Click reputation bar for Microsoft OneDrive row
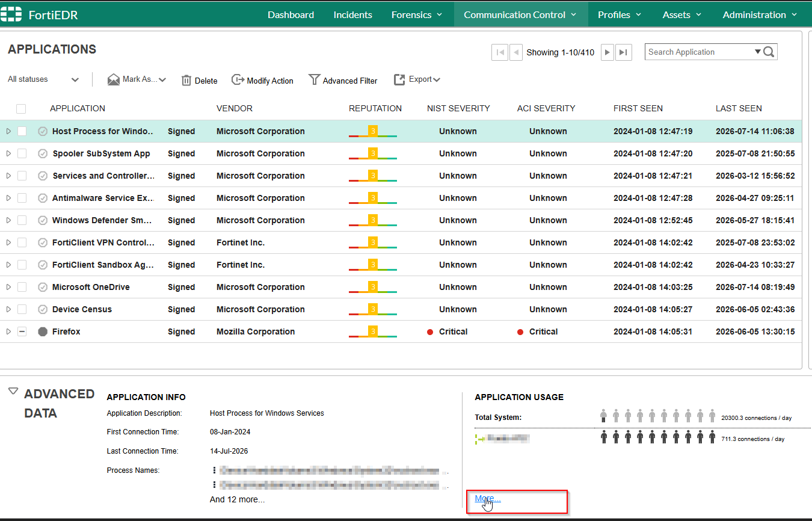This screenshot has width=812, height=521. pyautogui.click(x=373, y=288)
